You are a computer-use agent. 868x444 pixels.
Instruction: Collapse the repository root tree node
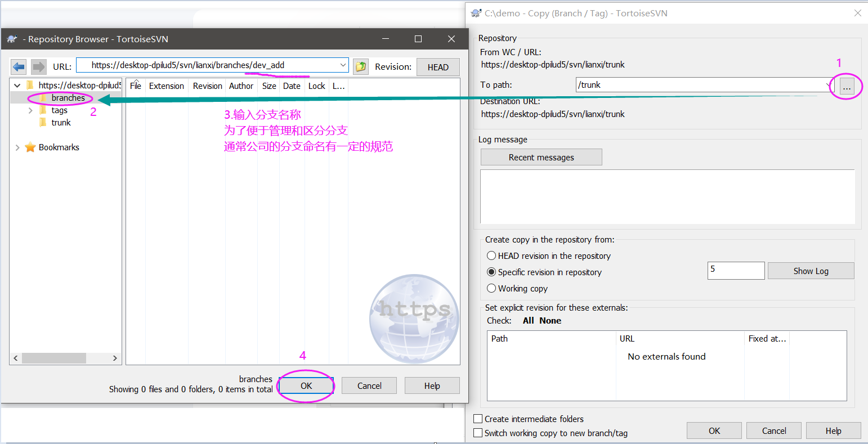click(x=17, y=86)
